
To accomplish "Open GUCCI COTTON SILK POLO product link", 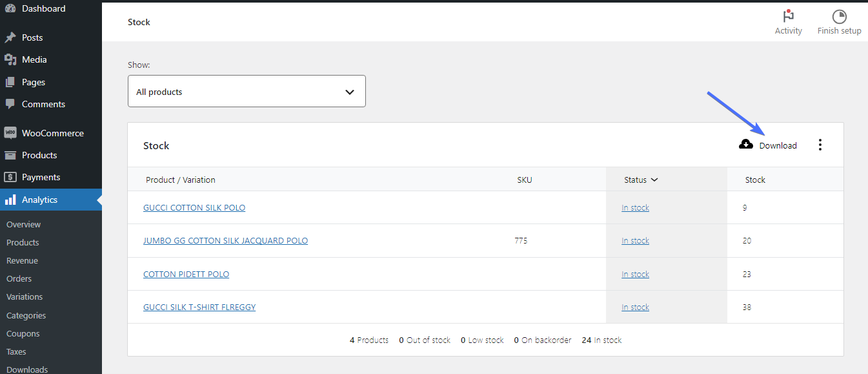I will [x=194, y=208].
